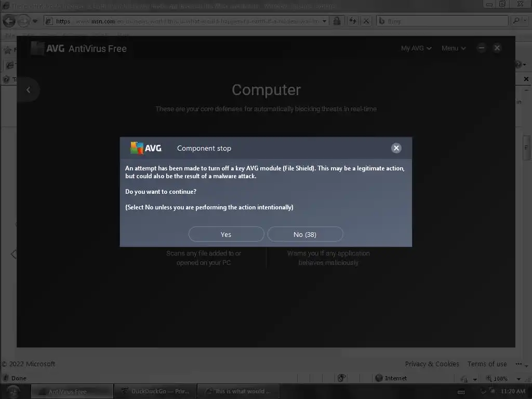Click the Behavior Shield description text
532x399 pixels.
click(x=328, y=258)
